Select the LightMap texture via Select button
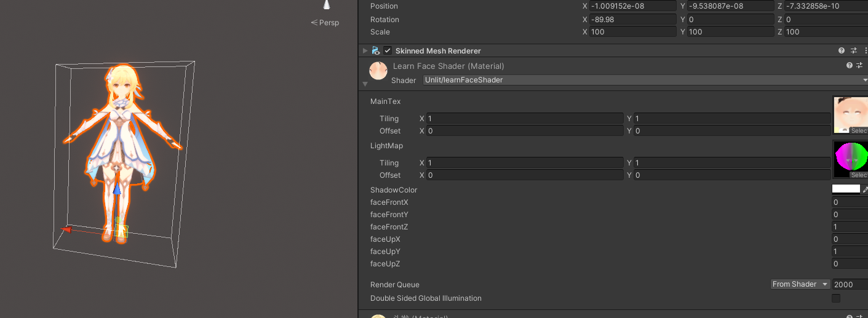868x318 pixels. click(x=859, y=175)
